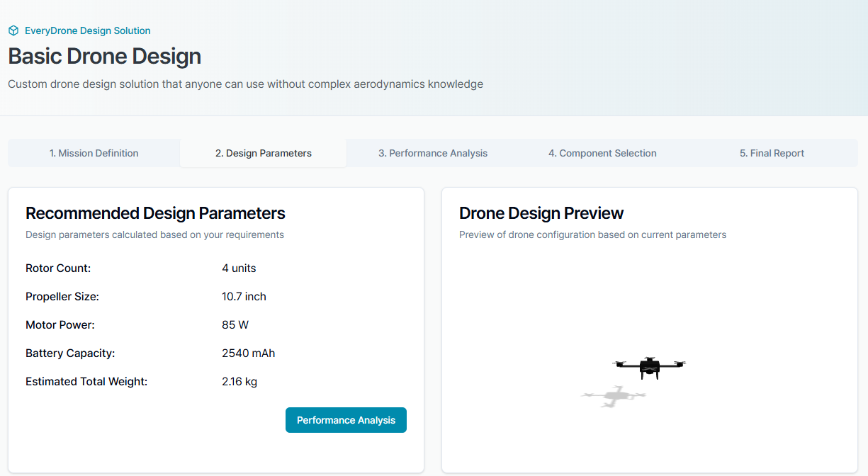Click the 'Design parameters calculated' description text
868x476 pixels.
tap(154, 234)
